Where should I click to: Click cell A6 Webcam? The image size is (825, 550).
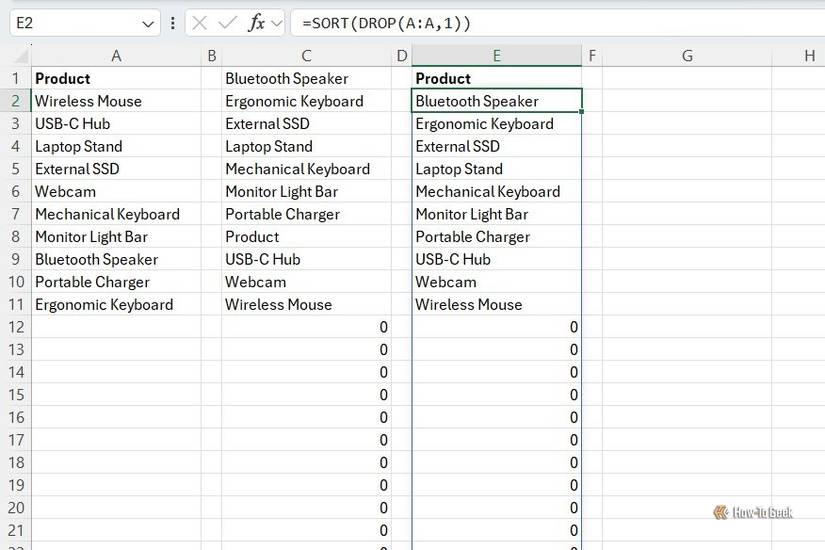(116, 192)
